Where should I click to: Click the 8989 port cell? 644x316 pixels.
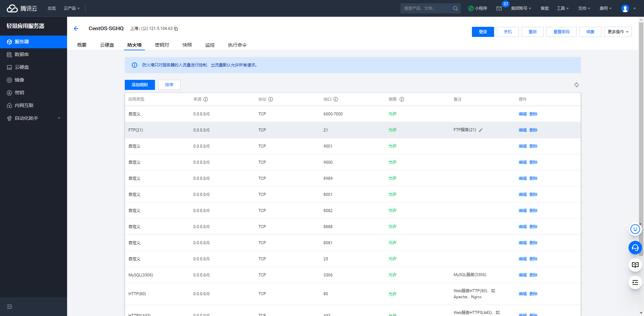[328, 178]
